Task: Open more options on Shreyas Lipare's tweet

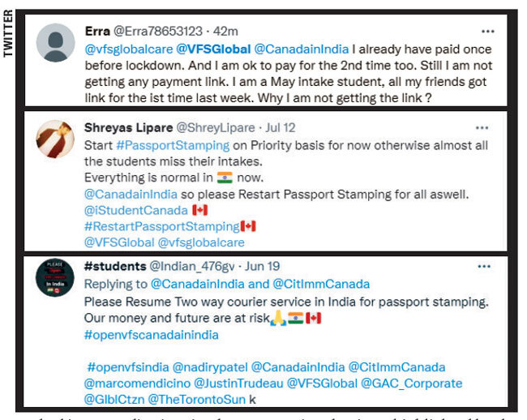Action: pos(482,128)
